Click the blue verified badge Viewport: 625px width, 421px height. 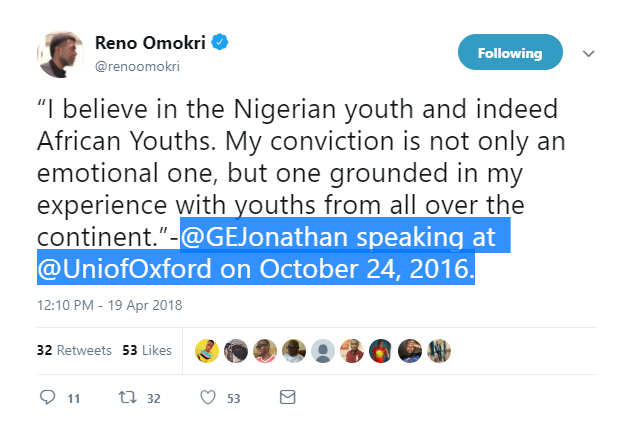click(x=219, y=43)
